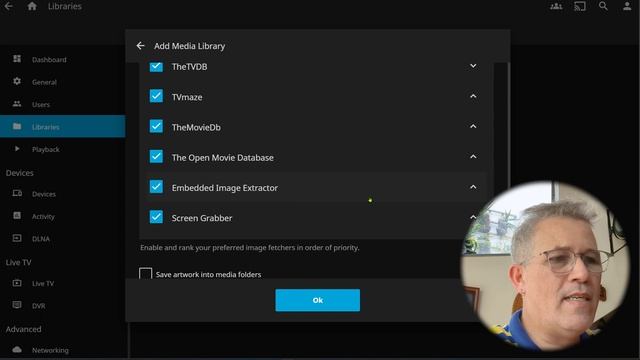Open the Networking menu item
This screenshot has width=640, height=360.
click(62, 350)
